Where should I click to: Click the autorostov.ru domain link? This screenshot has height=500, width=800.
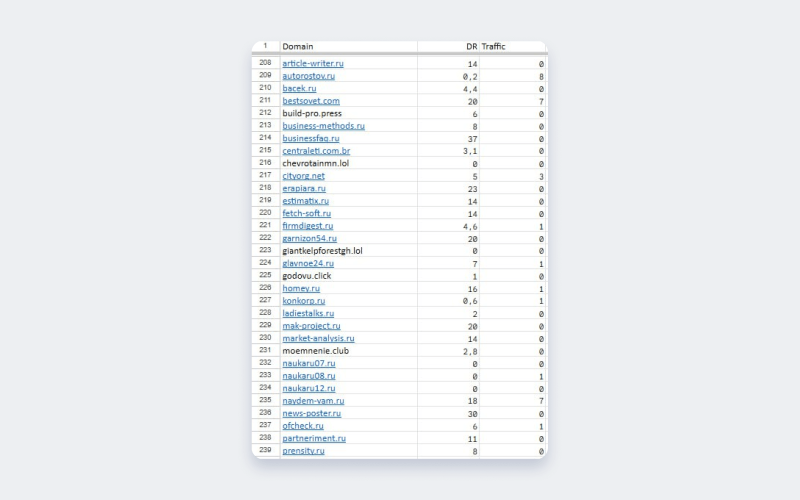click(x=308, y=76)
